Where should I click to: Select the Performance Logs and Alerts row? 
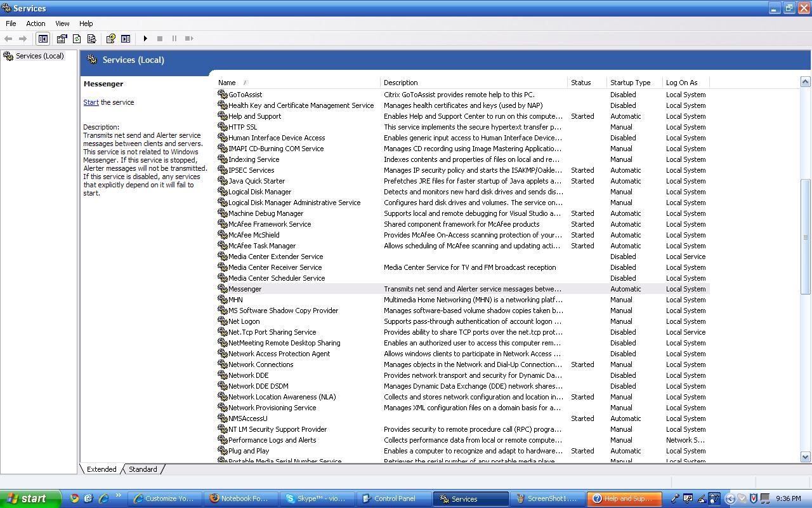click(462, 439)
